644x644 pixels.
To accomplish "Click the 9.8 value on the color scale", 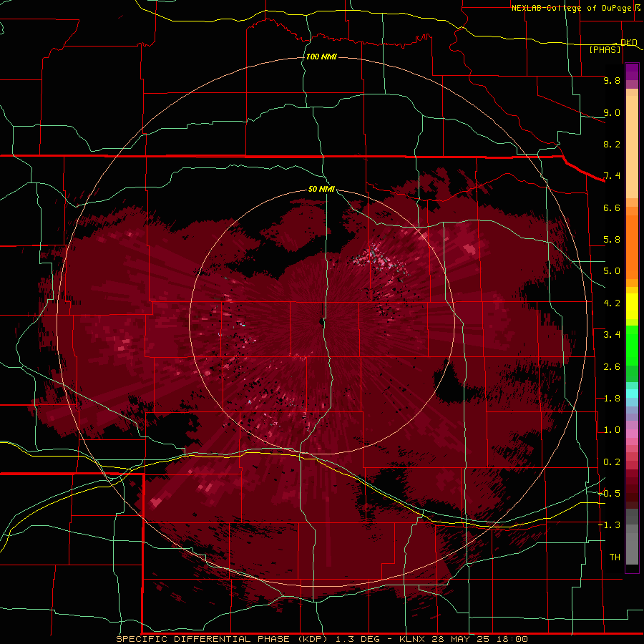I will coord(612,80).
